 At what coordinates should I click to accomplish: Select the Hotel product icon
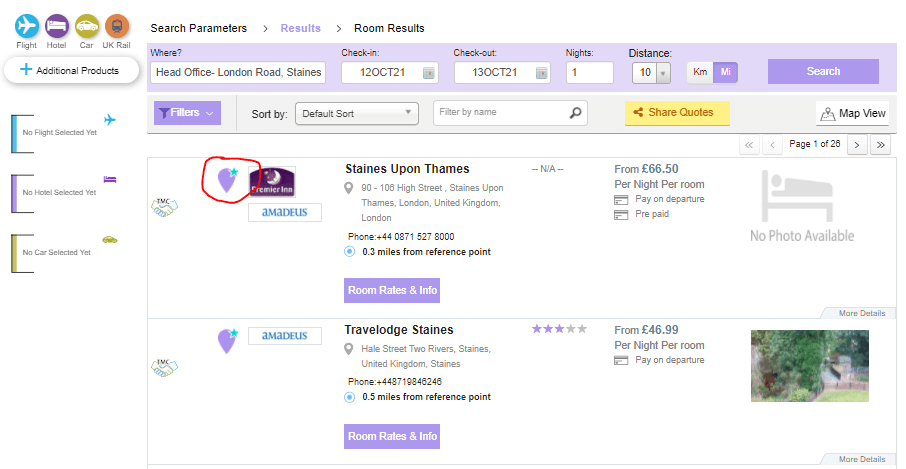click(x=57, y=27)
